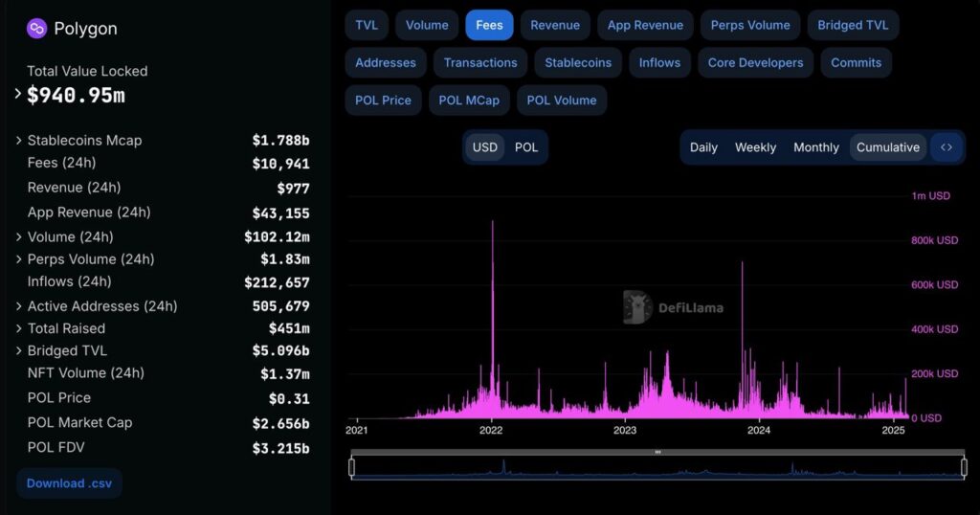
Task: Enable the Revenue chart metric
Action: point(555,25)
